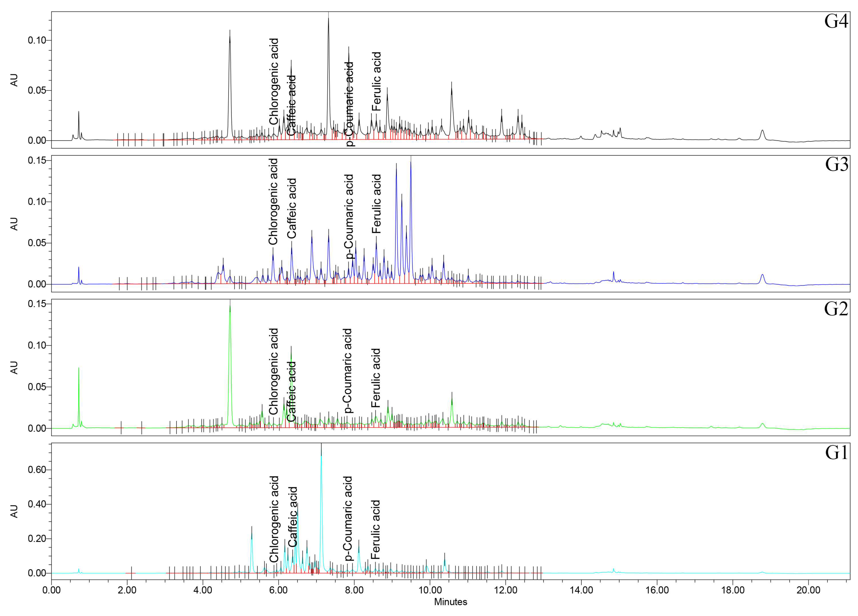
Task: Click the AU axis label of G4
Action: pos(14,80)
